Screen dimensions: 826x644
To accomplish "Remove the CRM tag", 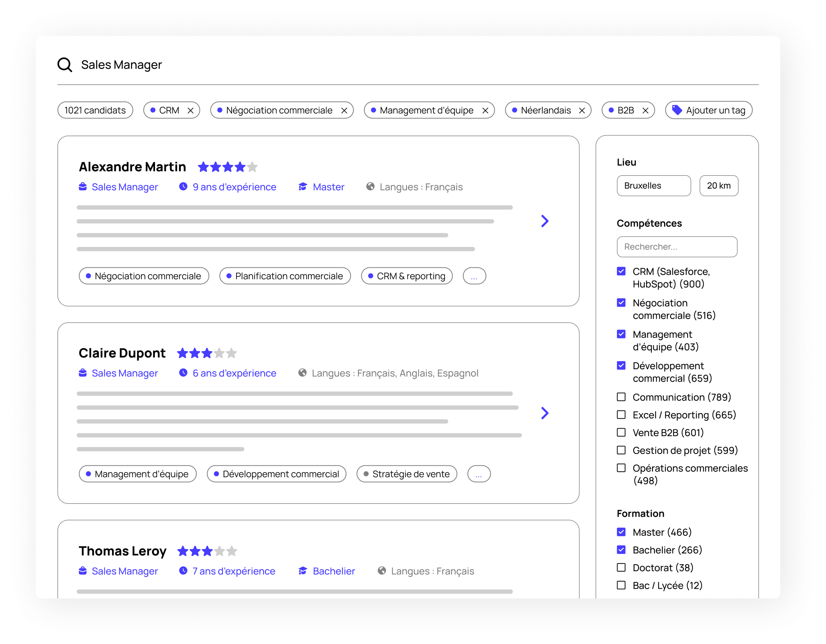I will 191,110.
